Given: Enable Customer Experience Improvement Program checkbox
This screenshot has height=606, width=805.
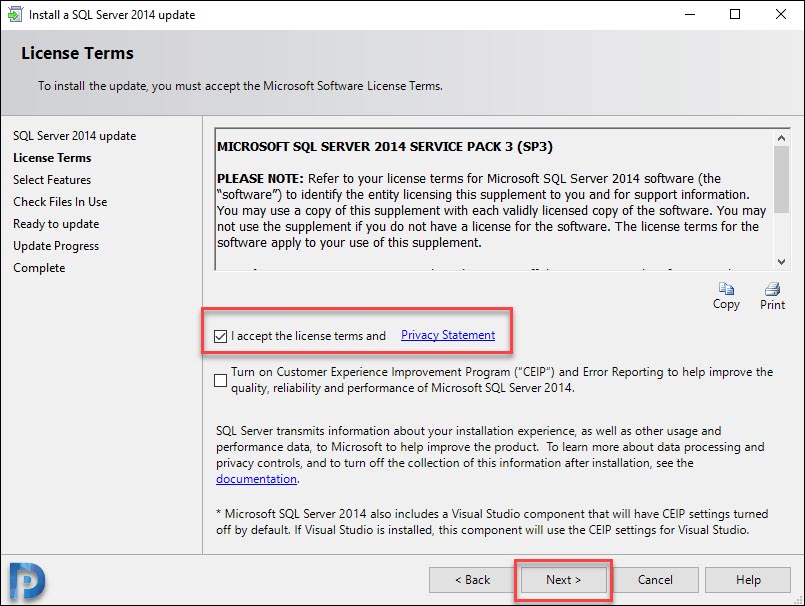Looking at the screenshot, I should pos(220,380).
